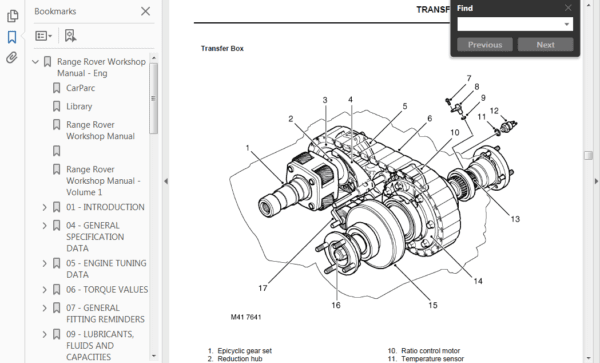This screenshot has width=600, height=363.
Task: Open Range Rover Workshop Manual - Volume 1 bookmark
Action: pos(103,181)
